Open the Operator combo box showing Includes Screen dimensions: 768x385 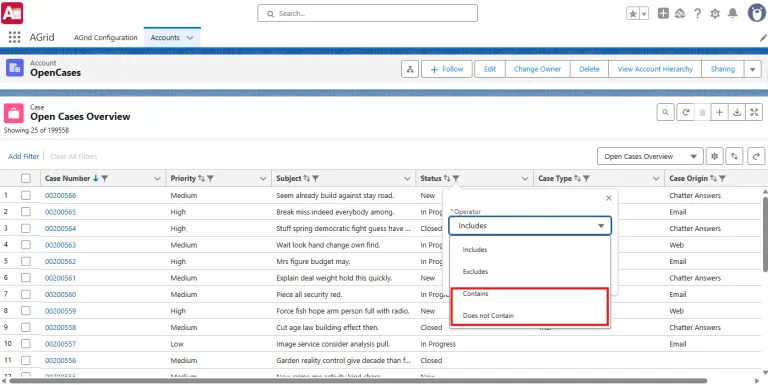point(530,226)
